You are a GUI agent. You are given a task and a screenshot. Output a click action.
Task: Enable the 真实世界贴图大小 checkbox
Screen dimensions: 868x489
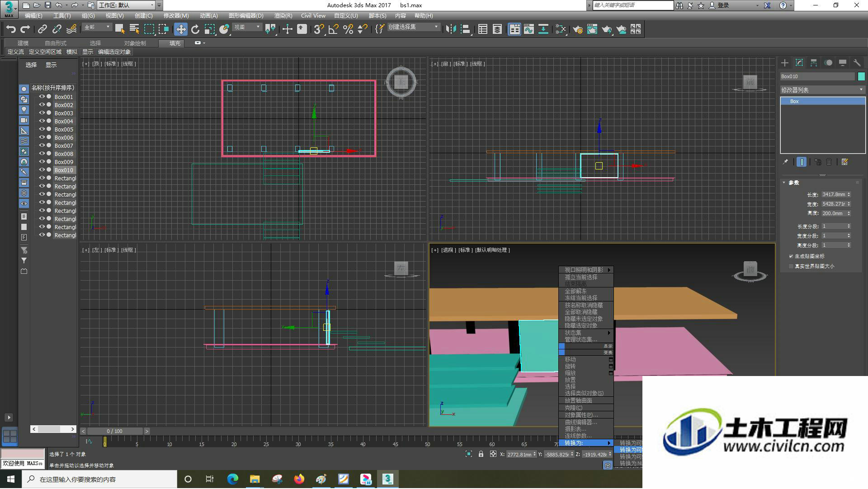(x=791, y=267)
